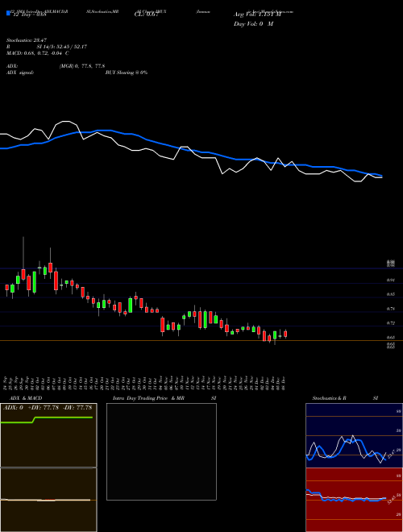This screenshot has width=403, height=532.
Task: Click the 'ADX signal:' label
Action: pyautogui.click(x=19, y=73)
